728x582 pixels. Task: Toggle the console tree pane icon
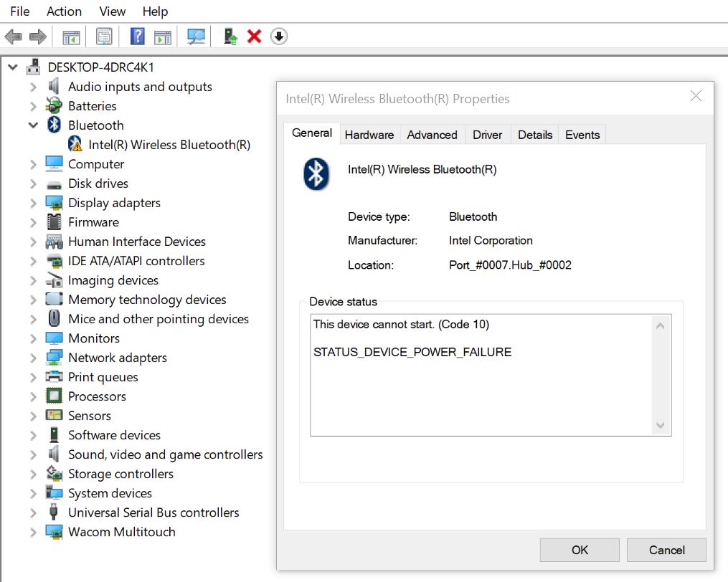pos(71,37)
